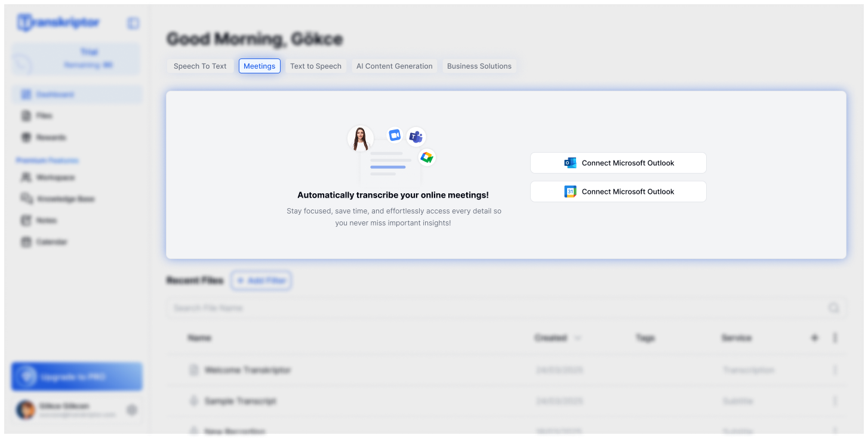Image resolution: width=868 pixels, height=438 pixels.
Task: Click the Service column header
Action: (736, 338)
